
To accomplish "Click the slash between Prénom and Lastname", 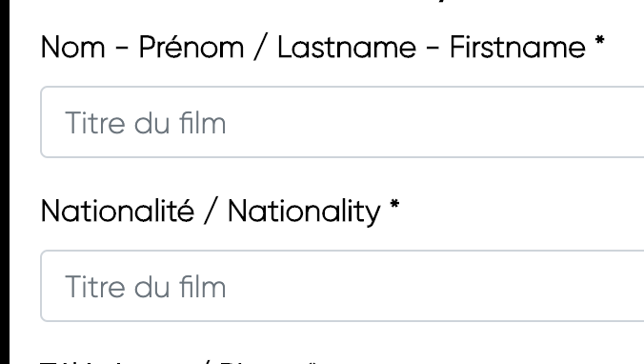I will 261,48.
